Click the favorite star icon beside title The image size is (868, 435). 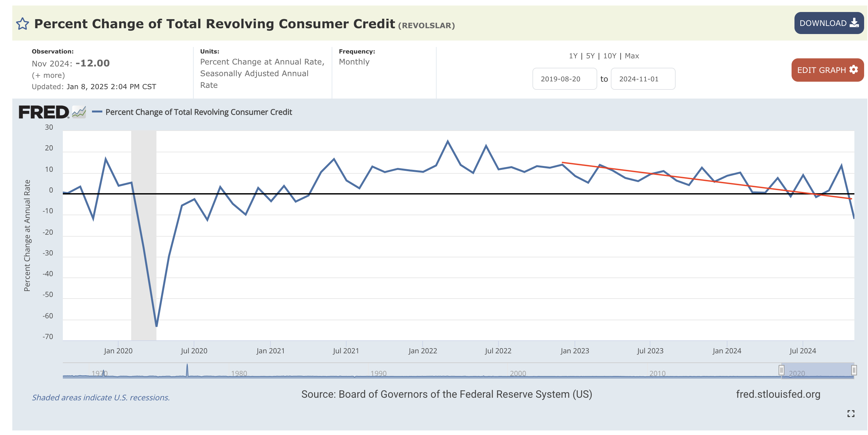click(x=22, y=24)
